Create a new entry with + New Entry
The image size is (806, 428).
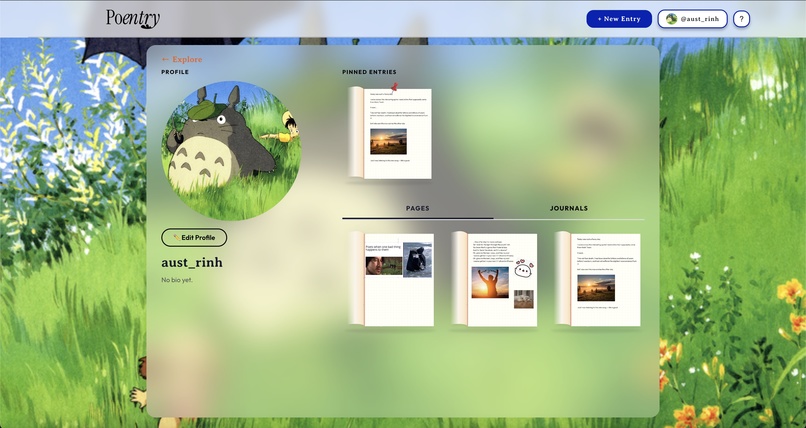619,19
